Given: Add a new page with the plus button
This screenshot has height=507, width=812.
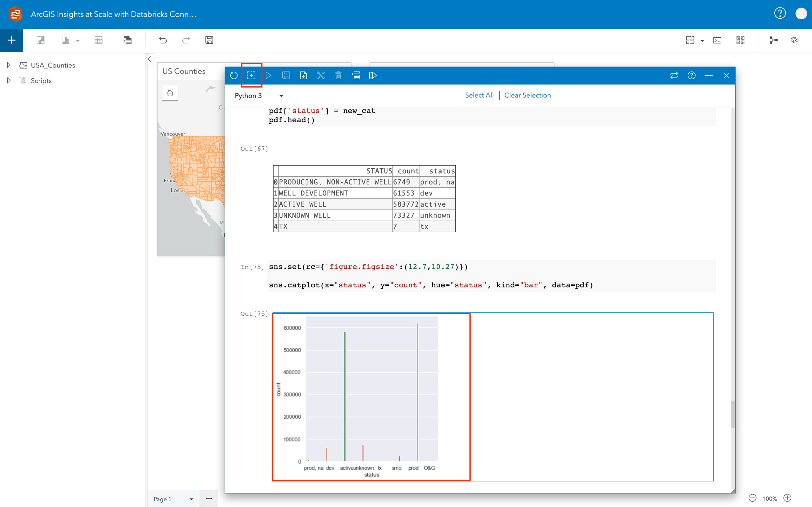Looking at the screenshot, I should pos(209,499).
